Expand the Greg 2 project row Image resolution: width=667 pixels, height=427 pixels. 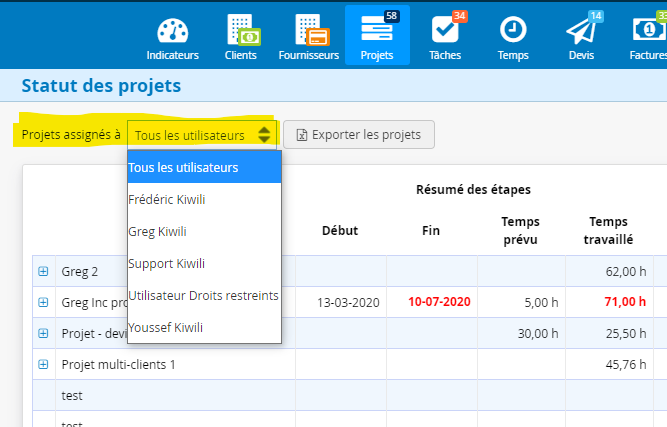(x=43, y=271)
